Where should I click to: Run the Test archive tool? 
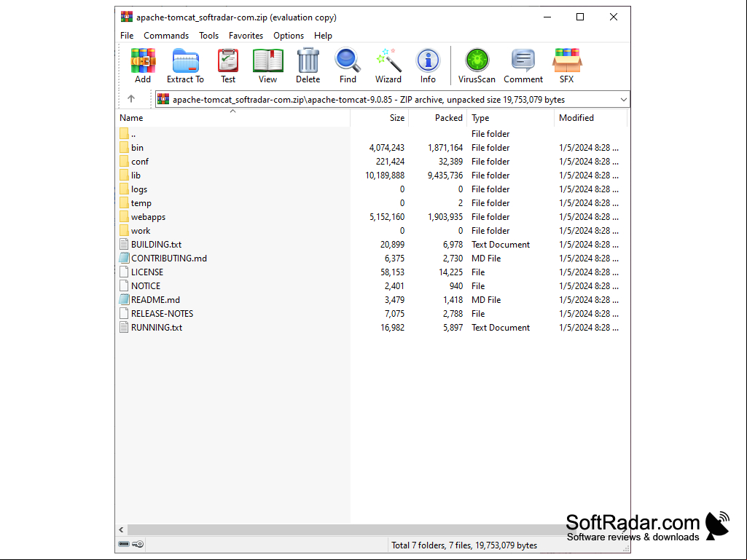[227, 66]
